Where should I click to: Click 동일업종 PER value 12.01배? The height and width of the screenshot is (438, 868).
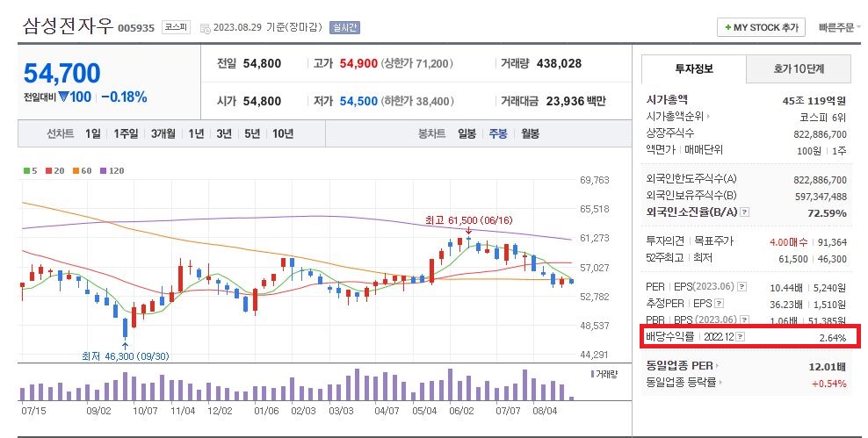pos(828,367)
